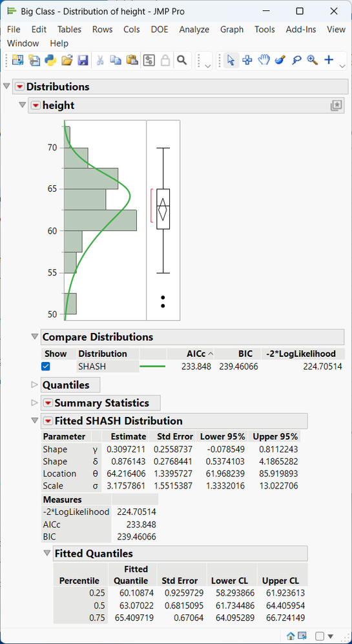Click the Distribution column header
The height and width of the screenshot is (644, 352).
pos(108,354)
